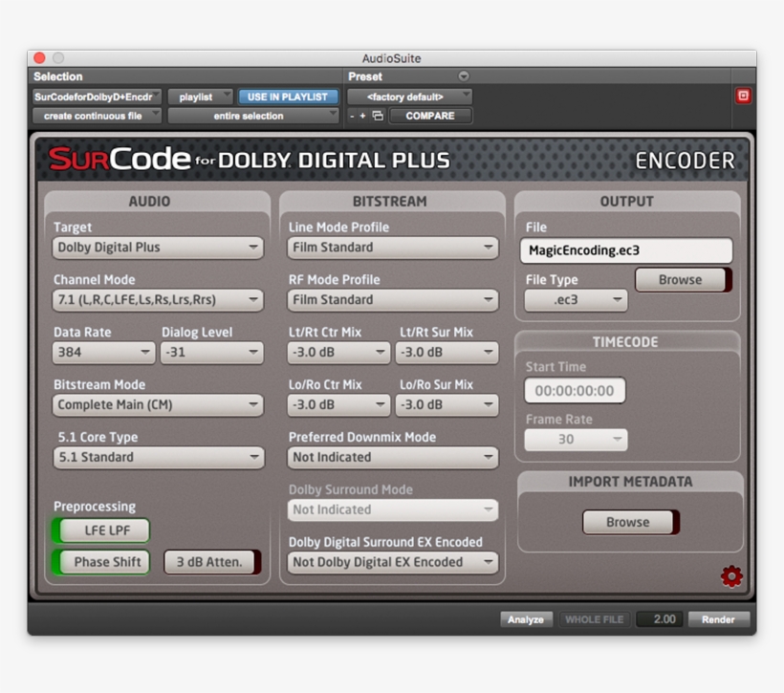Toggle the WHOLE FILE button
This screenshot has height=693, width=784.
(594, 619)
